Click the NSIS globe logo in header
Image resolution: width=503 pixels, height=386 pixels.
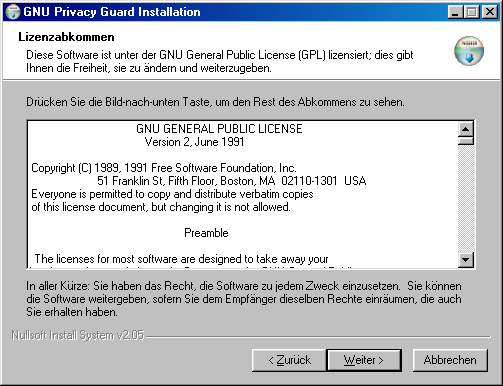[x=469, y=51]
